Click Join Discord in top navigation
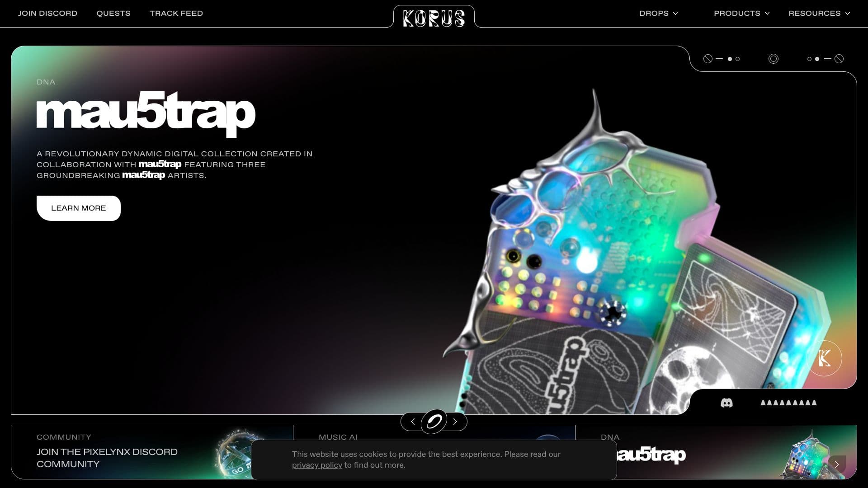This screenshot has width=868, height=488. 47,14
